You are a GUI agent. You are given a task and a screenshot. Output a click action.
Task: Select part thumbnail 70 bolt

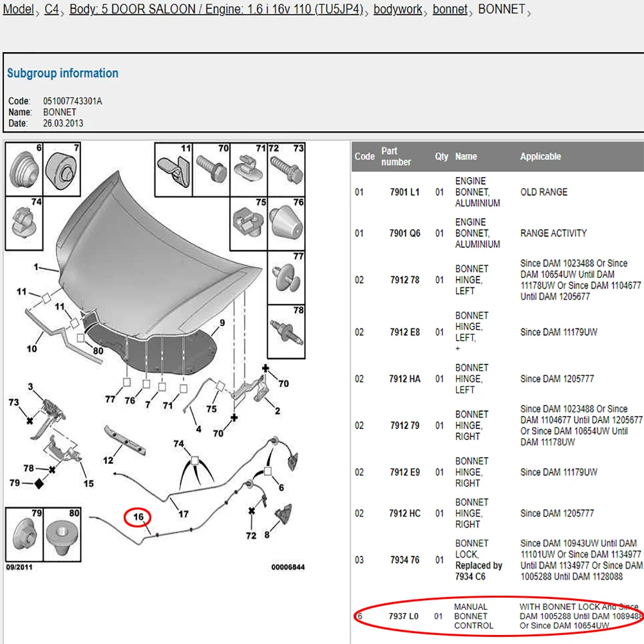point(211,169)
